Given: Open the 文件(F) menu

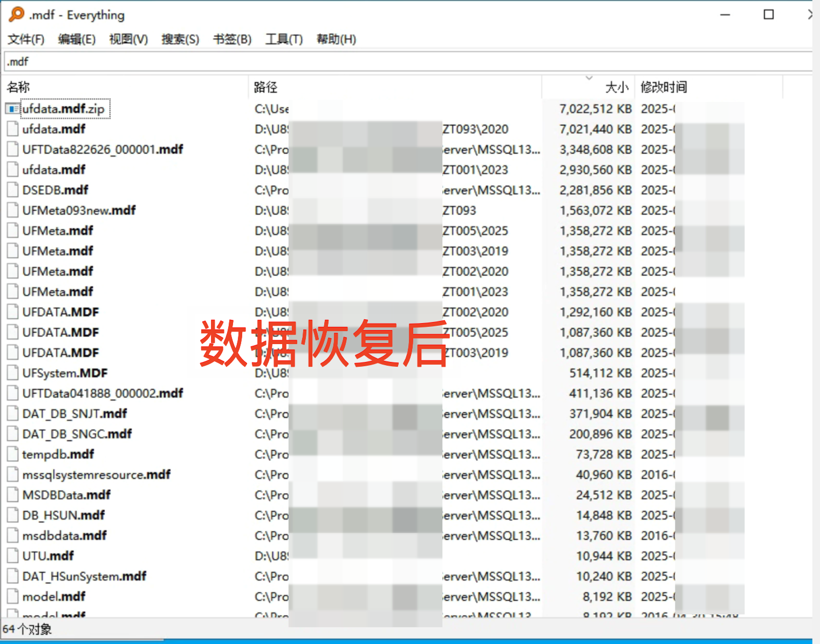Looking at the screenshot, I should pyautogui.click(x=26, y=39).
